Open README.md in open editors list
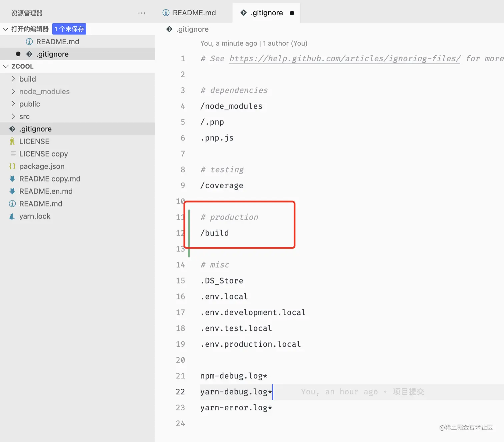Screen dimensions: 504x442 pos(77,42)
